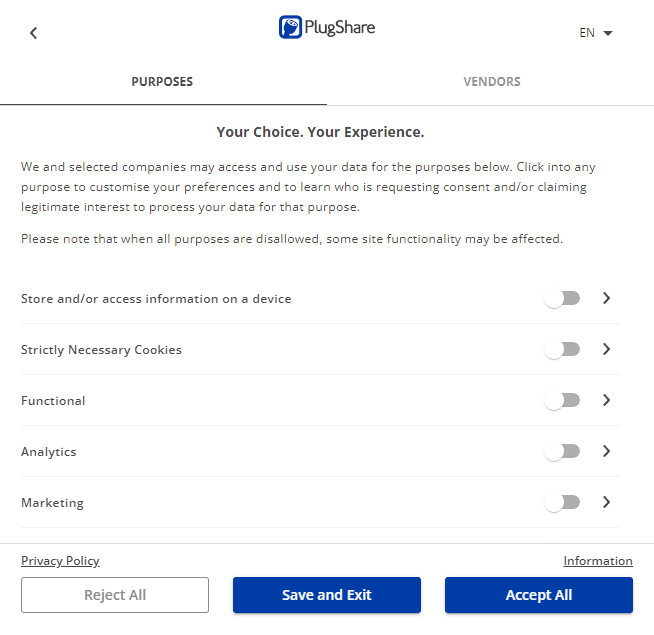Enable the Analytics switch
Screen dimensions: 654x635
562,451
